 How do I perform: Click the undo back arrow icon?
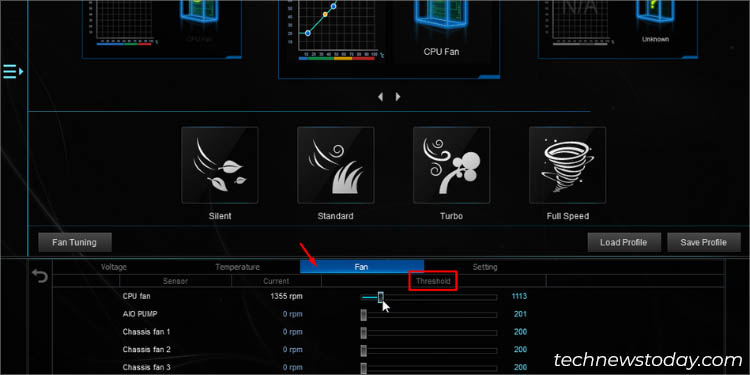click(x=40, y=276)
